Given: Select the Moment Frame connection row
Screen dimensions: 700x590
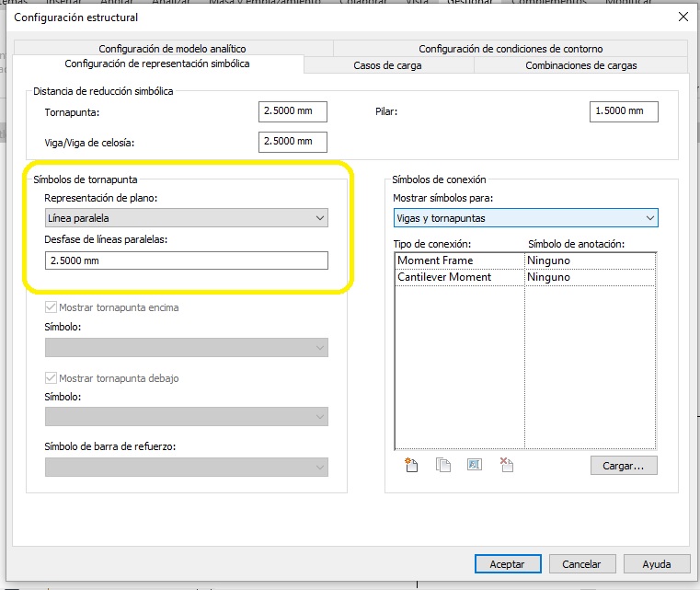Looking at the screenshot, I should pos(458,260).
